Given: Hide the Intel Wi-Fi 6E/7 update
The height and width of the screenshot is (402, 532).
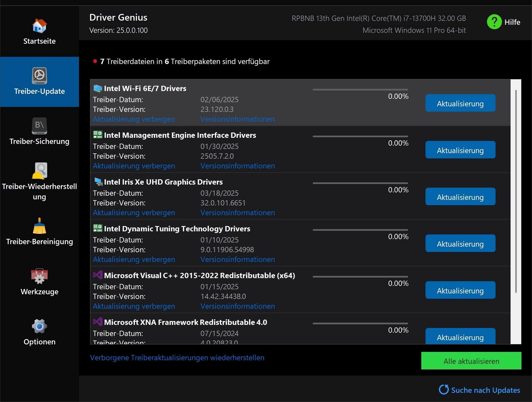Looking at the screenshot, I should click(134, 119).
